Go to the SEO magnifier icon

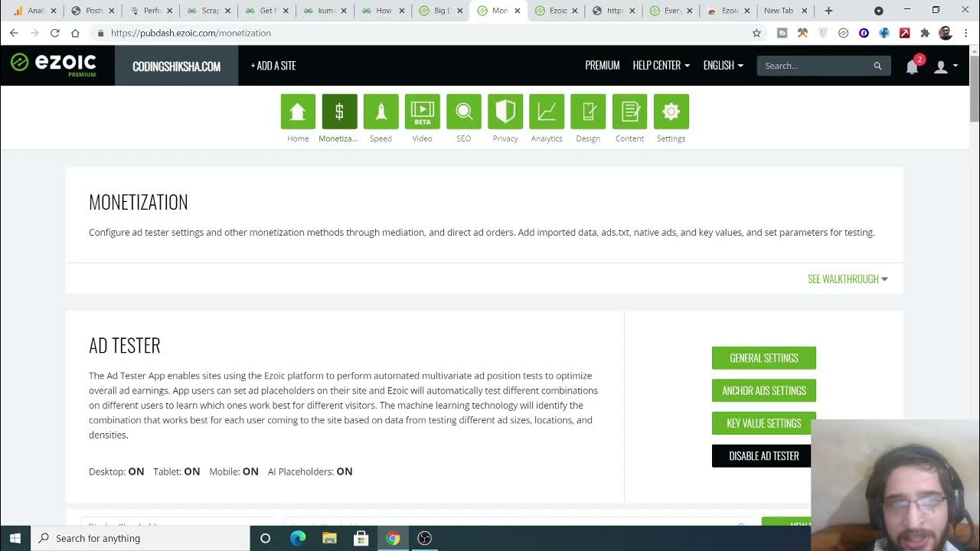point(463,112)
